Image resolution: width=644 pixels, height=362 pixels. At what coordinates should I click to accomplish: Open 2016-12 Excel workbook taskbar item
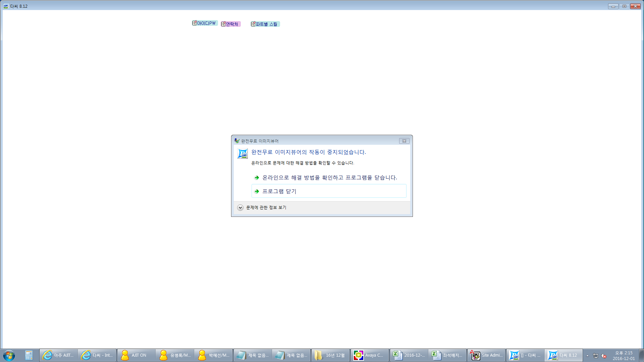pyautogui.click(x=409, y=355)
